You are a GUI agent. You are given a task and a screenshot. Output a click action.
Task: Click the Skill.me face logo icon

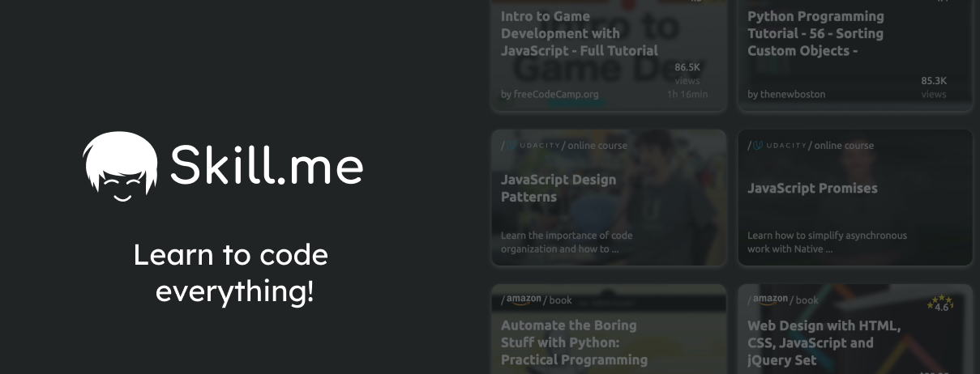coord(121,167)
